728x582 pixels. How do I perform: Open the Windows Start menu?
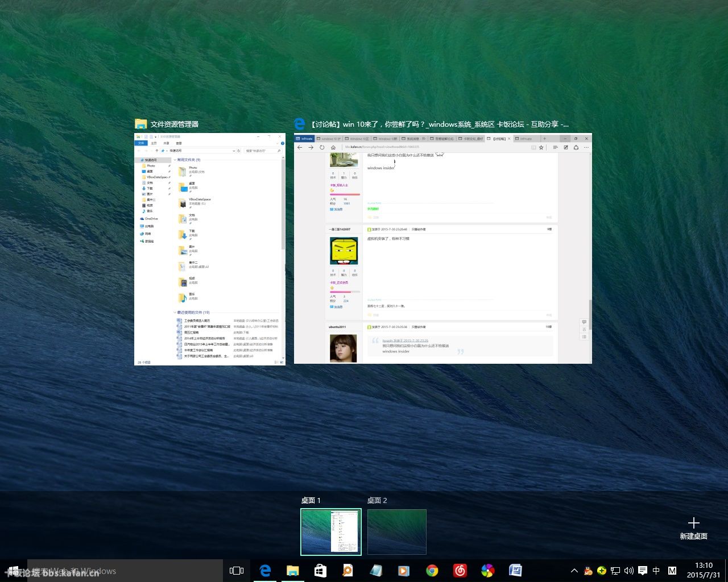pos(14,571)
